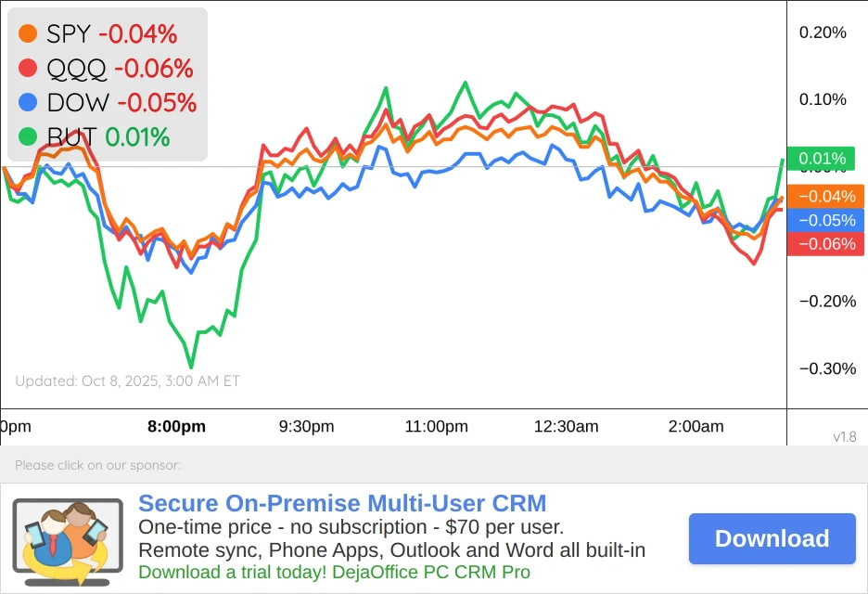
Task: Click the green RUT legend dot
Action: click(28, 136)
